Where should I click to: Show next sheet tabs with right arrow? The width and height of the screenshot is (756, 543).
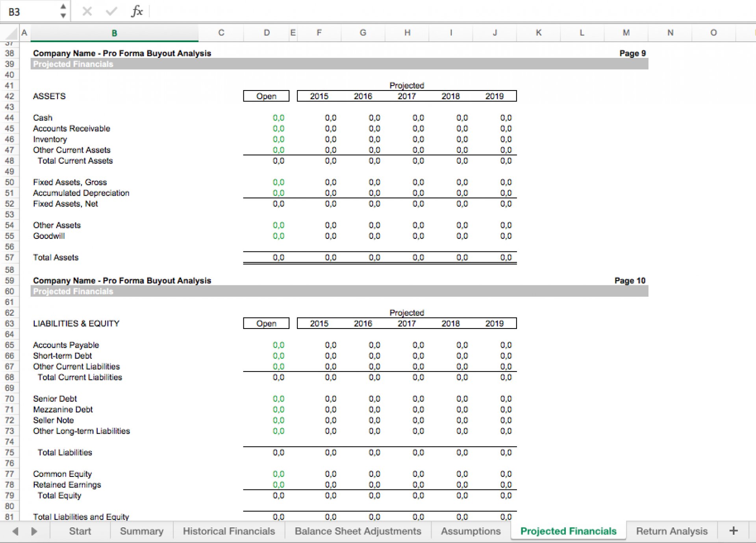pyautogui.click(x=34, y=531)
